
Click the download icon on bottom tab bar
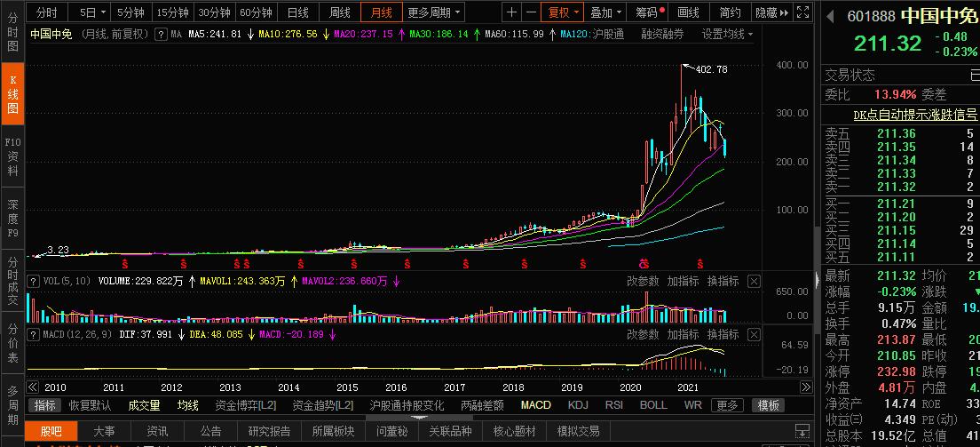click(x=802, y=431)
